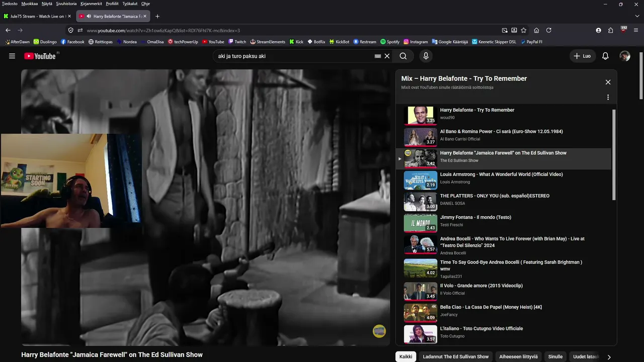The height and width of the screenshot is (362, 644).
Task: Open the extensions puzzle icon
Action: 611,30
